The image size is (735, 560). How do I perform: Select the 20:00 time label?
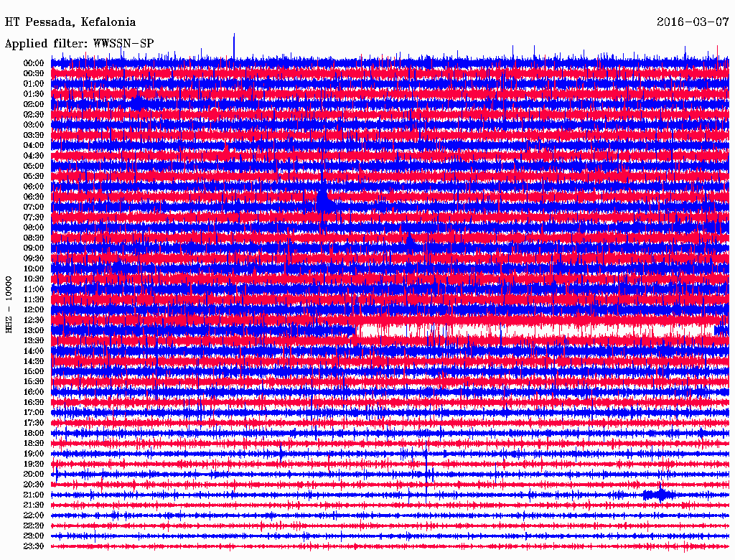click(x=34, y=474)
